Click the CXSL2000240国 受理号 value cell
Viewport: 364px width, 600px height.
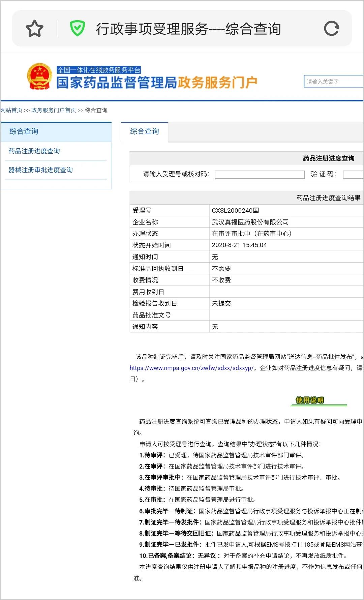(235, 210)
